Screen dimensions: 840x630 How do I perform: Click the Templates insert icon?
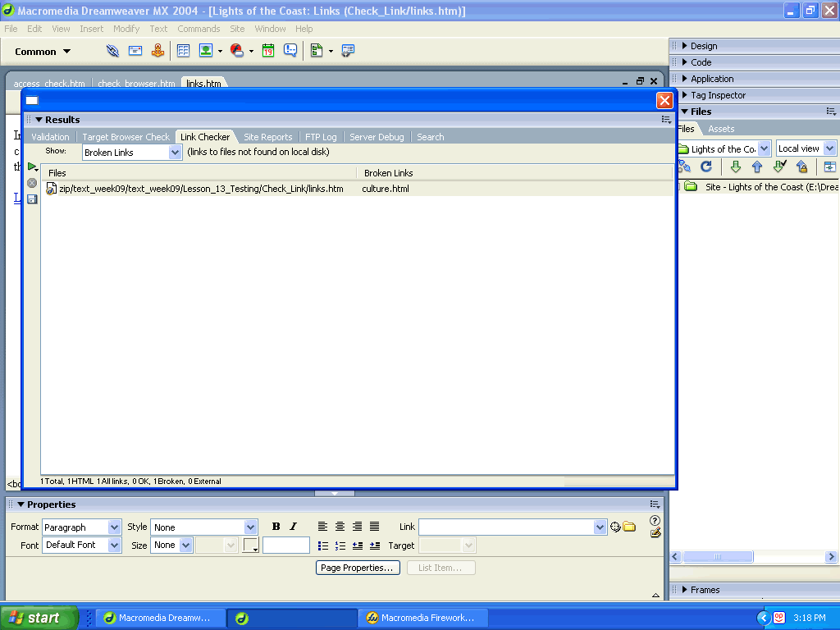click(317, 51)
